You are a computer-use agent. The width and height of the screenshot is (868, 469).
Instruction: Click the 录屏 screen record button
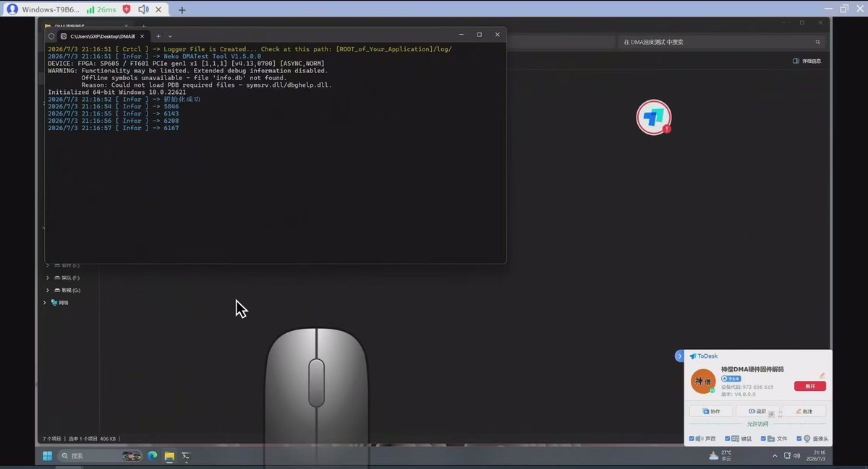tap(757, 411)
